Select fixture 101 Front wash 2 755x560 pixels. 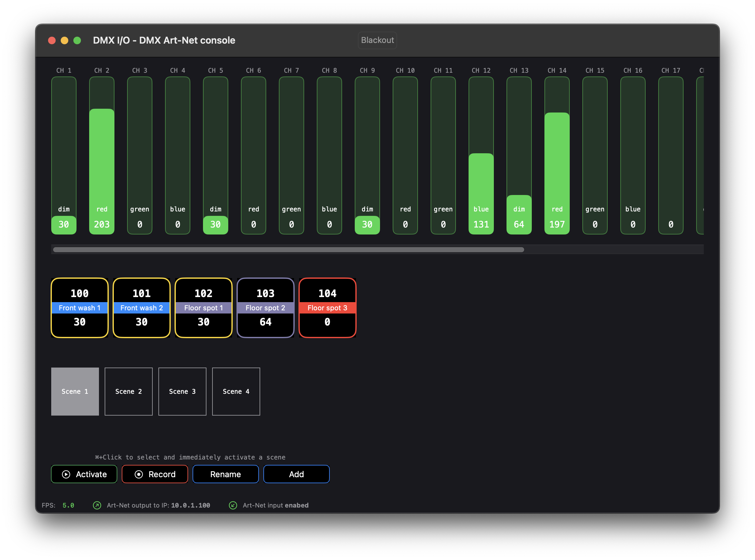pos(142,307)
